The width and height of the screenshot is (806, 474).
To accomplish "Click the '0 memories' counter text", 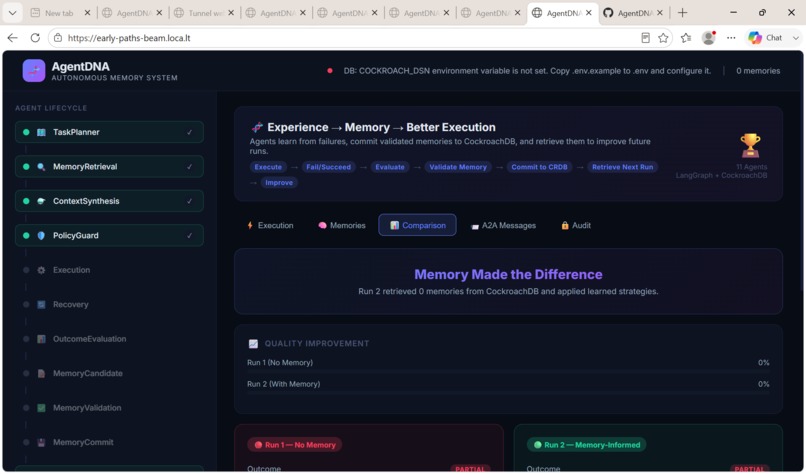I will tap(758, 71).
